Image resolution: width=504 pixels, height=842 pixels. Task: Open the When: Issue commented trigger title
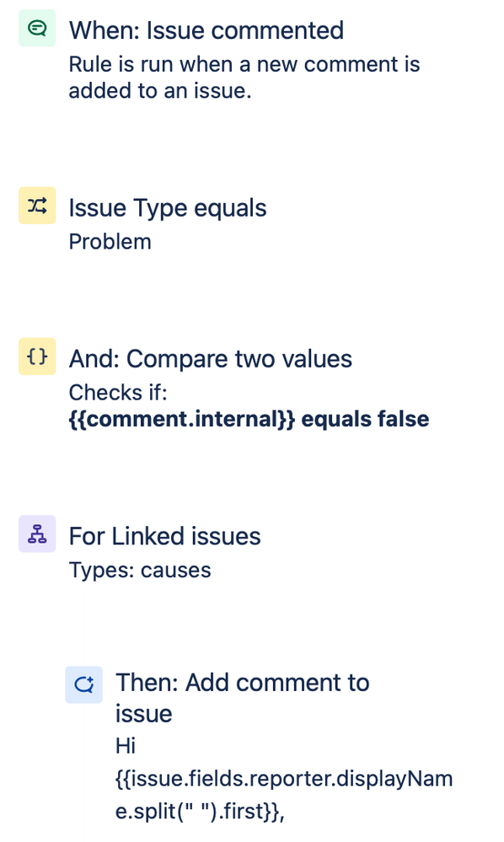206,30
